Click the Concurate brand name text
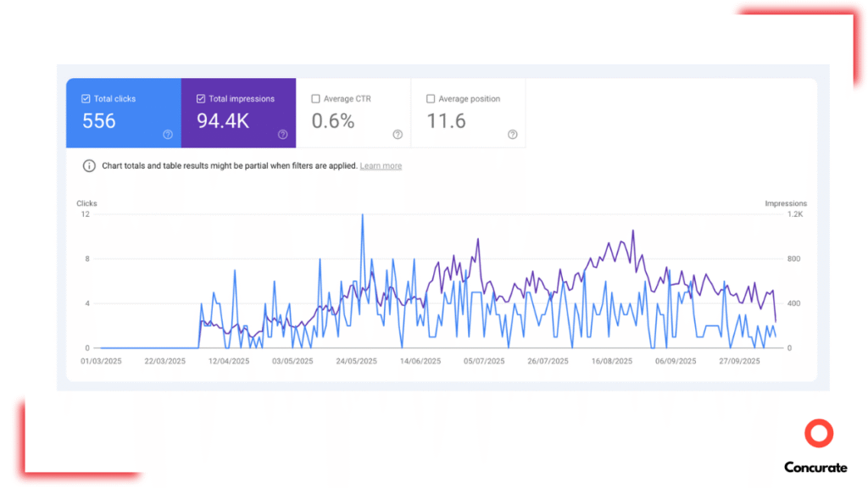The image size is (868, 488). 815,467
